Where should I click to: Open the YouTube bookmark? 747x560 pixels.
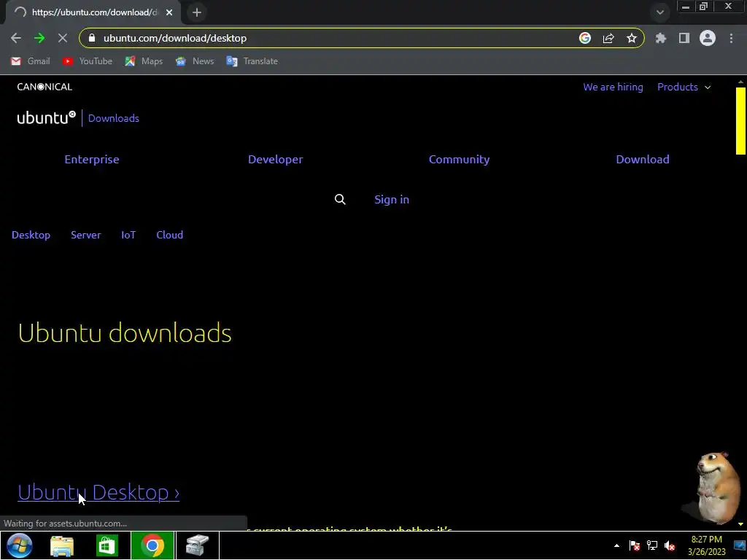[x=88, y=61]
